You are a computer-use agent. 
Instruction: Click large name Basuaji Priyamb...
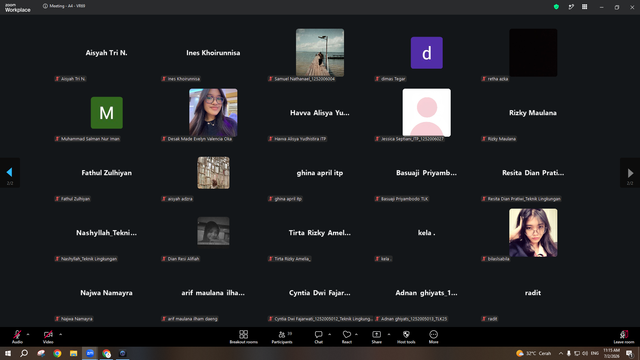pos(427,173)
